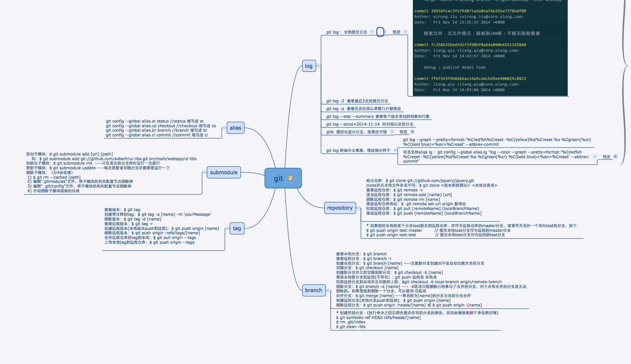The width and height of the screenshot is (631, 364).
Task: Collapse the branch node's subtopics
Action: tap(328, 290)
